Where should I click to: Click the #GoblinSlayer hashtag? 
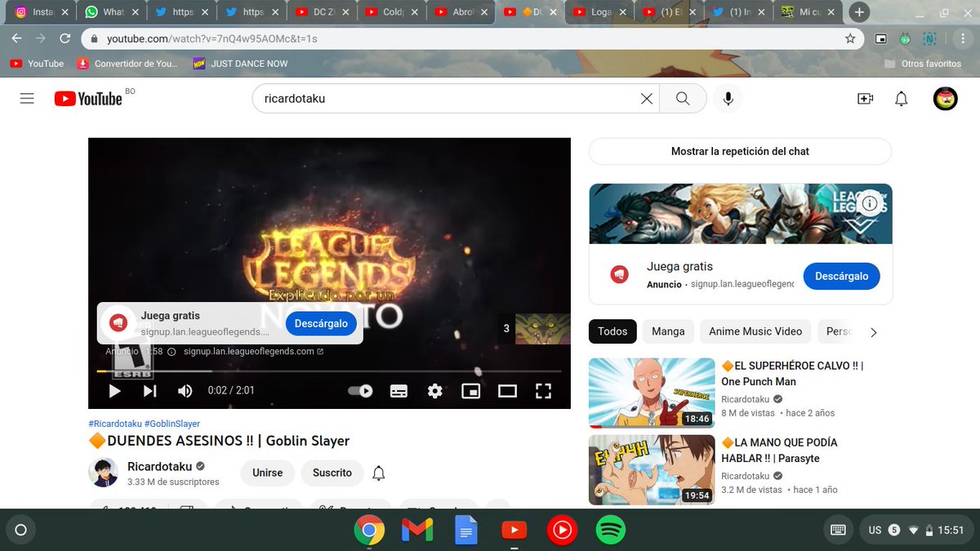click(x=172, y=424)
